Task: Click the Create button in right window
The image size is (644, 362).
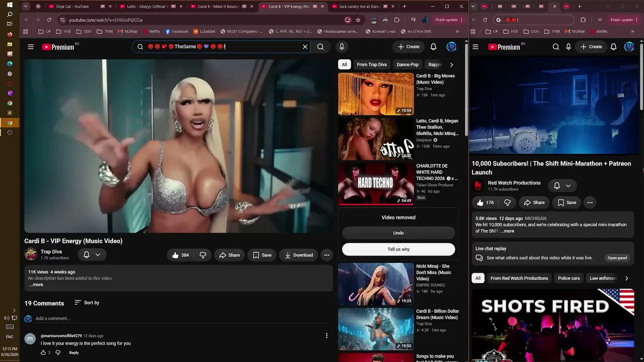Action: coord(591,47)
